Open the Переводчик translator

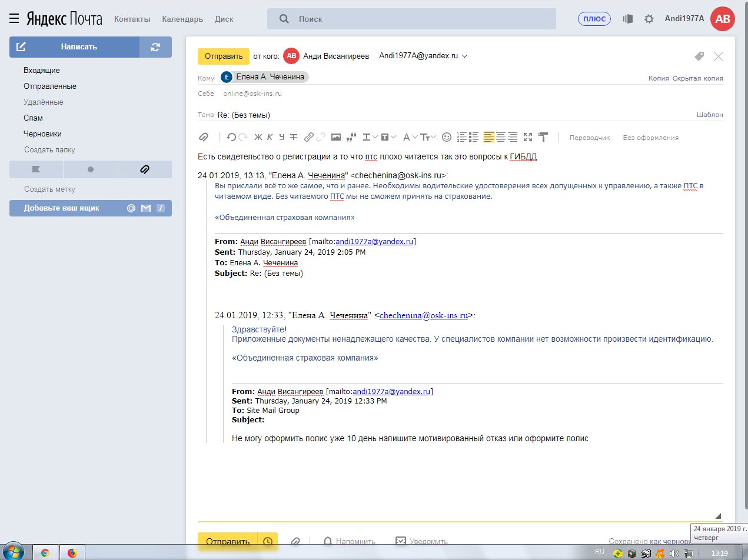pyautogui.click(x=590, y=138)
